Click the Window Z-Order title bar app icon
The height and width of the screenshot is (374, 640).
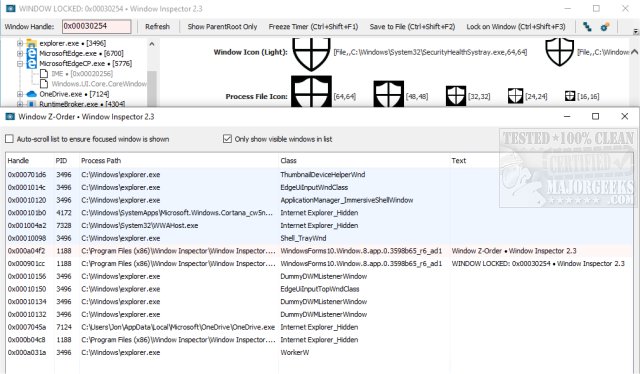click(x=10, y=117)
